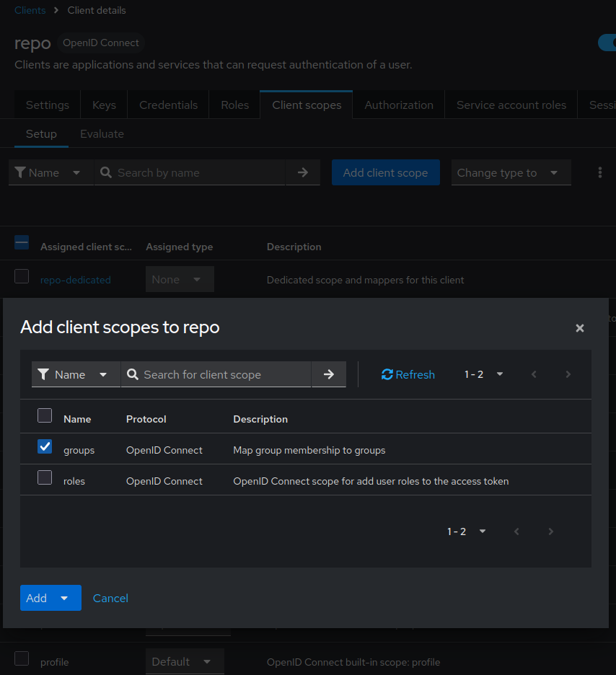This screenshot has height=675, width=616.
Task: Click next page arrow at dialog bottom
Action: [551, 531]
